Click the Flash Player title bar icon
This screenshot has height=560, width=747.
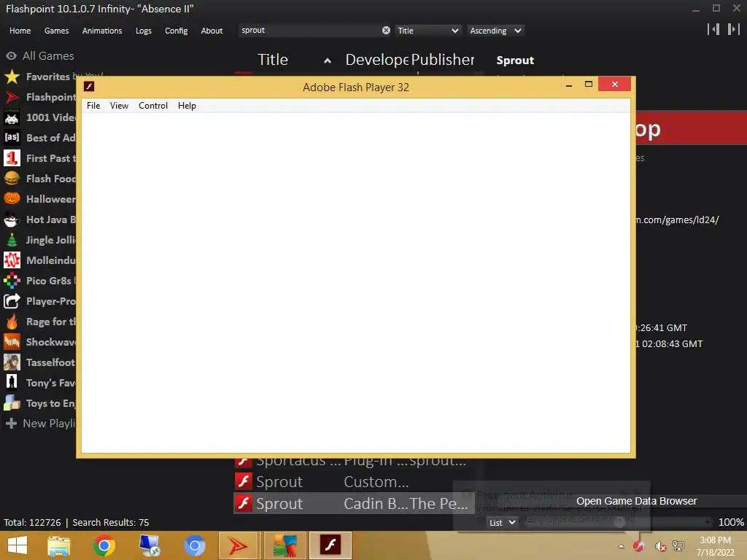coord(89,86)
